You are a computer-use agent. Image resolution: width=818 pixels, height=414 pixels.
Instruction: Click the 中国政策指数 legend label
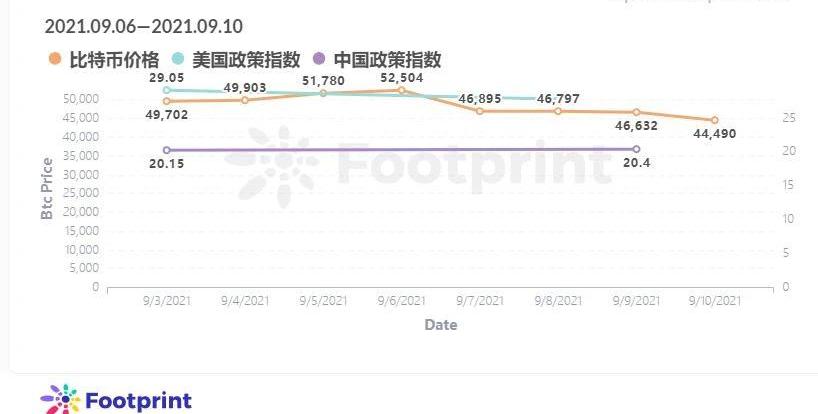coord(388,59)
